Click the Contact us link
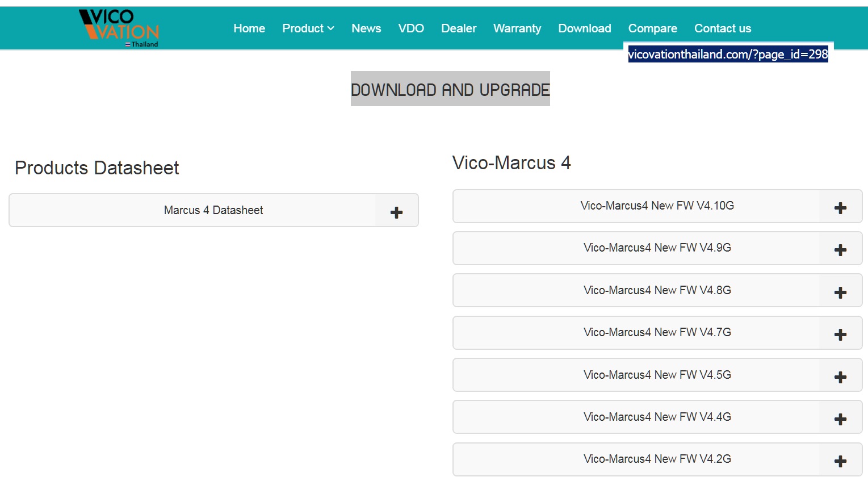868x481 pixels. (x=722, y=28)
